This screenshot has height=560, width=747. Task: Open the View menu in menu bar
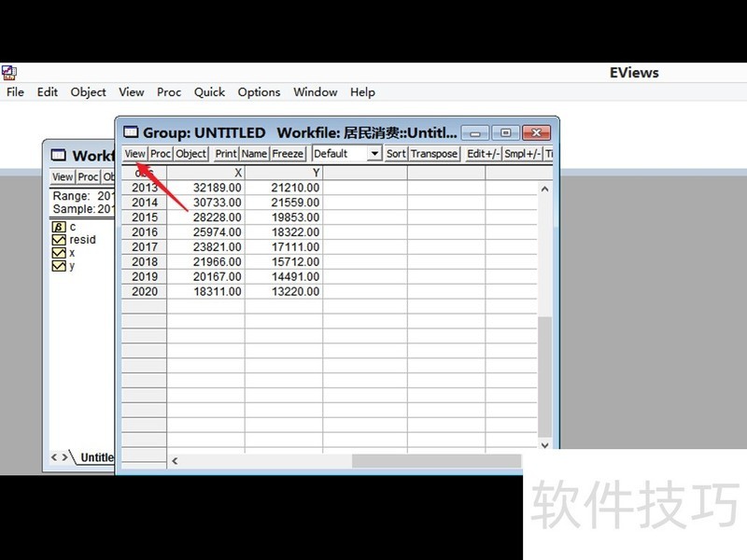(132, 91)
